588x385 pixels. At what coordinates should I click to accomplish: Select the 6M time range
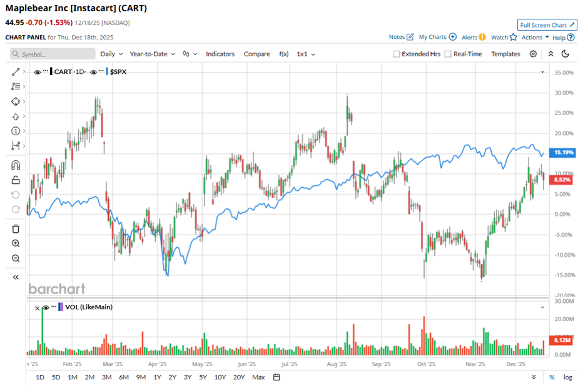coord(124,377)
